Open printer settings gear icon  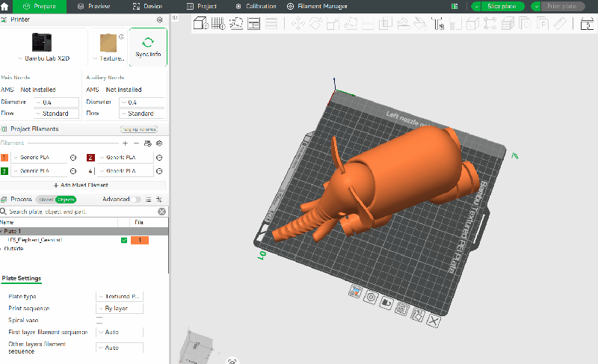pos(160,20)
